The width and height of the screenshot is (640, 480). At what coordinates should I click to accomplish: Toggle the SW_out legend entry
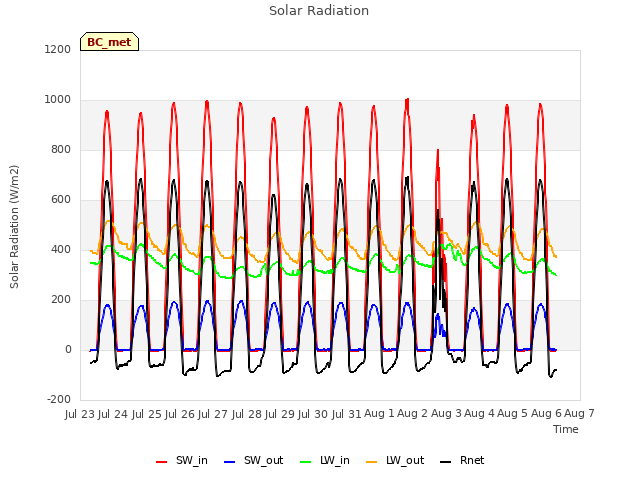(x=253, y=461)
